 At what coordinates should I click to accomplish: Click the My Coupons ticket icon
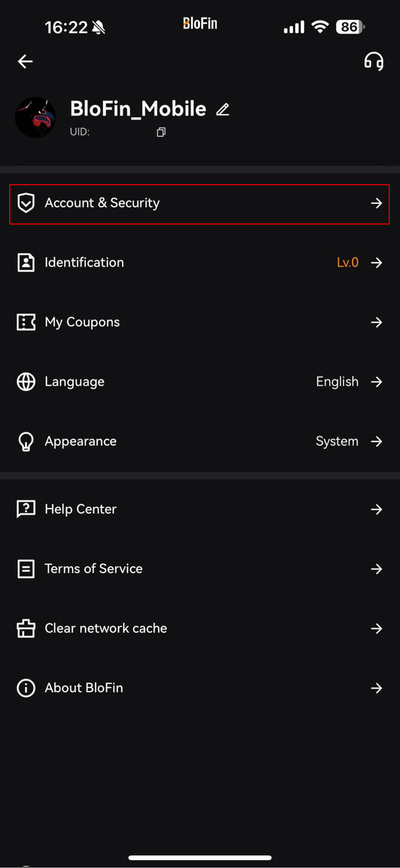coord(26,322)
